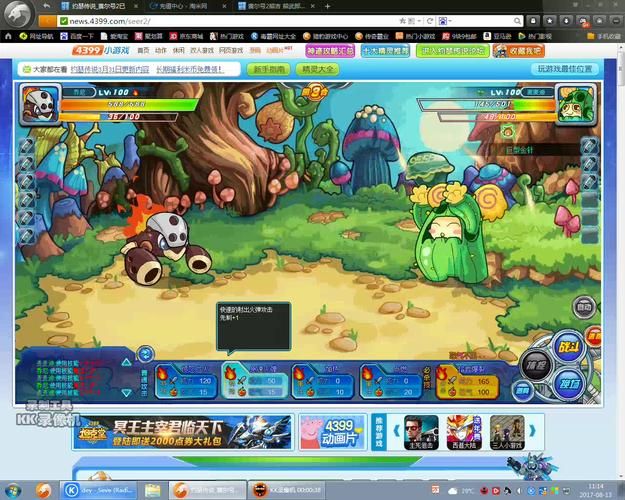Switch to the third 赛尔号2 browser tab

click(x=276, y=6)
